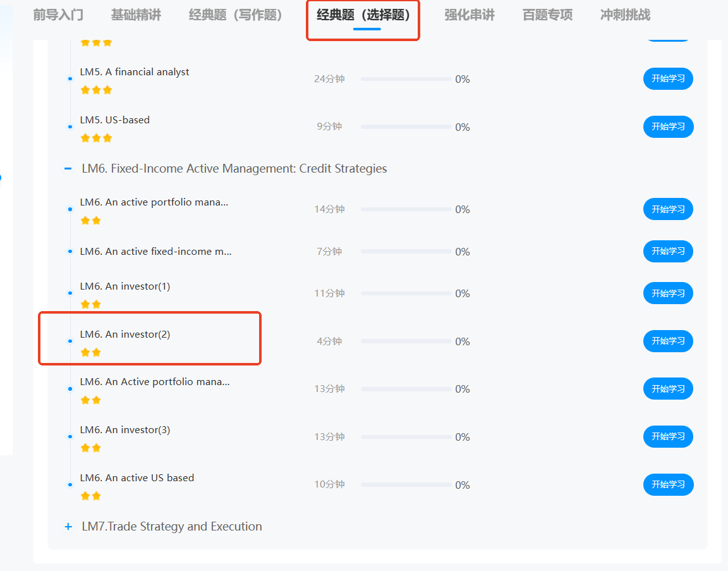Click star rating under LM6. An active portfolio mana...
This screenshot has width=728, height=571.
coord(90,220)
